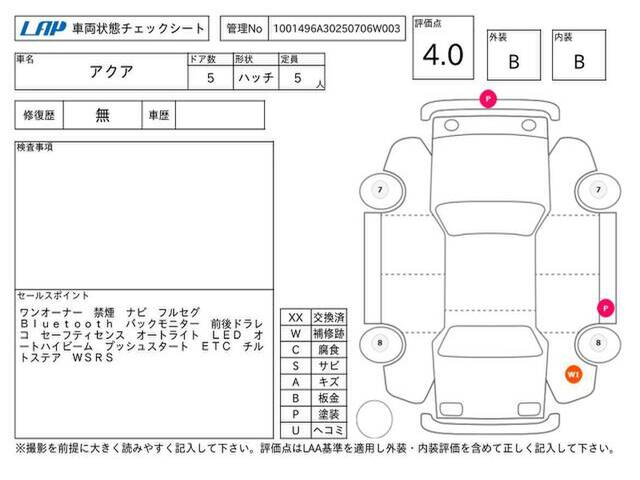
Task: Click the legend row C 腐食
Action: (x=313, y=350)
